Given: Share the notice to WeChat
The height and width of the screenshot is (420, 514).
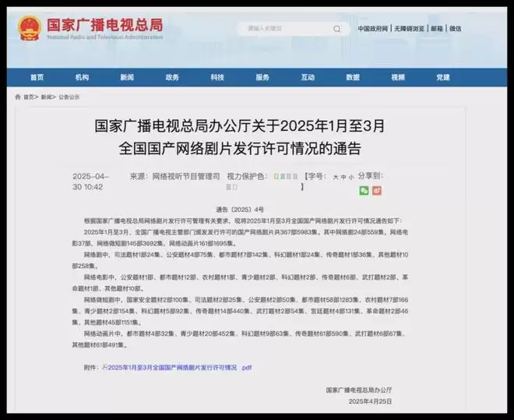Looking at the screenshot, I should click(x=364, y=190).
